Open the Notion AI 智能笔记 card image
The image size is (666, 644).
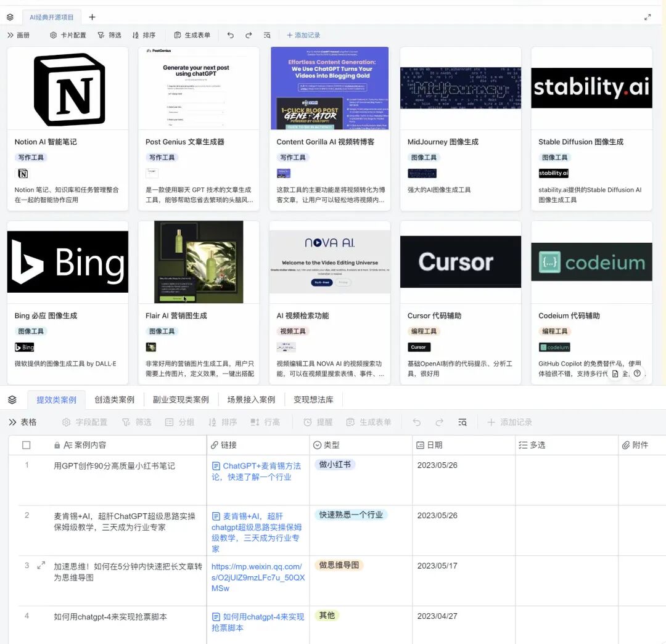tap(68, 88)
